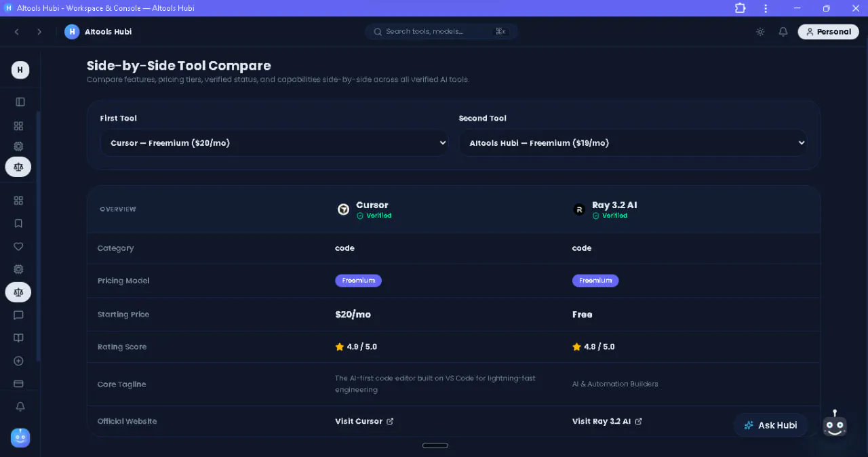Click the sidebar H avatar logo
Screen dimensions: 868x457
click(x=20, y=70)
